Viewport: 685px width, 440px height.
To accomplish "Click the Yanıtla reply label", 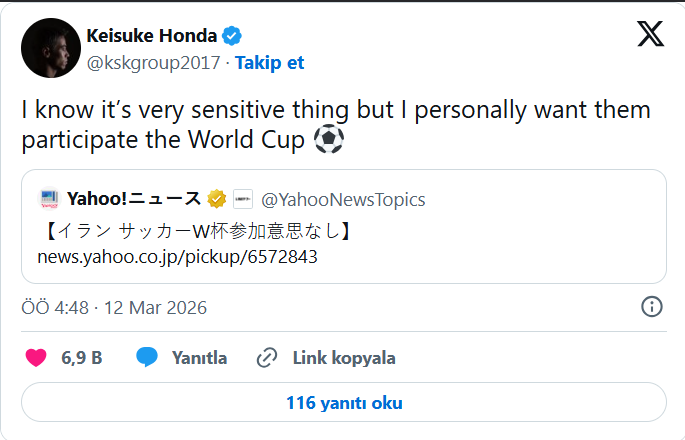I will 199,358.
